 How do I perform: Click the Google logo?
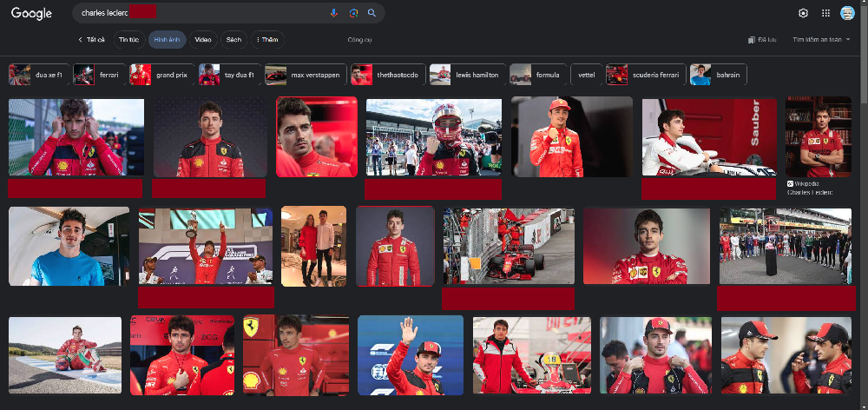tap(31, 13)
